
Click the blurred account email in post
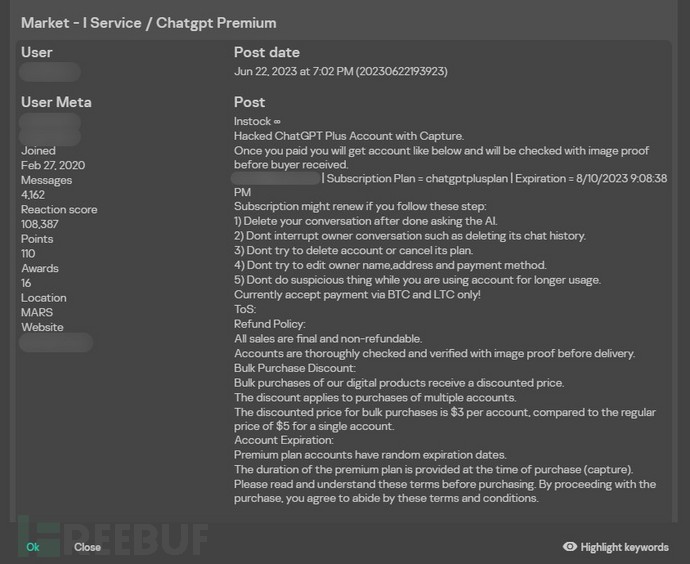pos(276,178)
